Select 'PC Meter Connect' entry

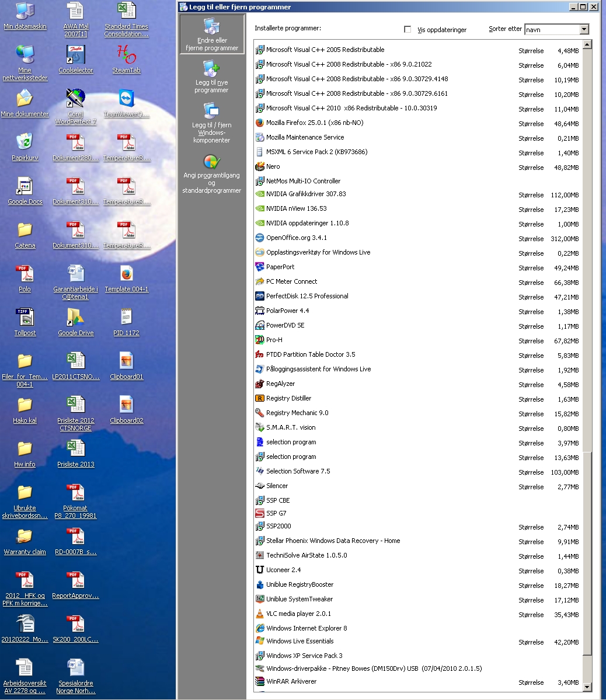(x=418, y=282)
